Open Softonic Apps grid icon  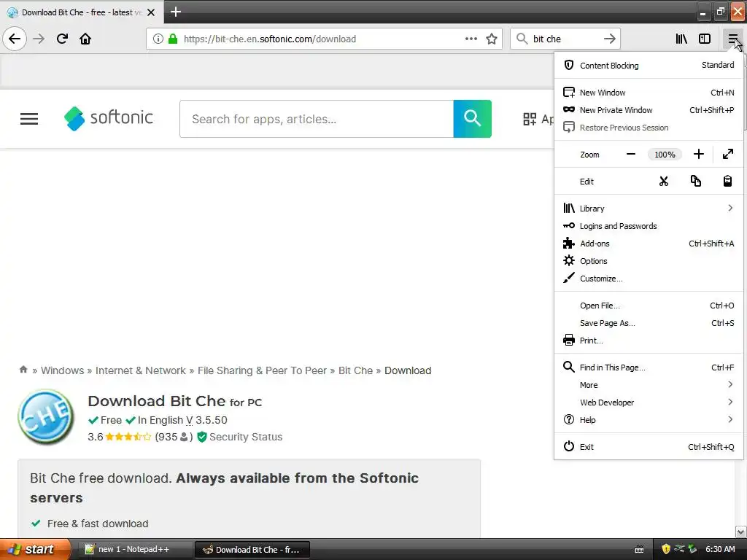(530, 119)
